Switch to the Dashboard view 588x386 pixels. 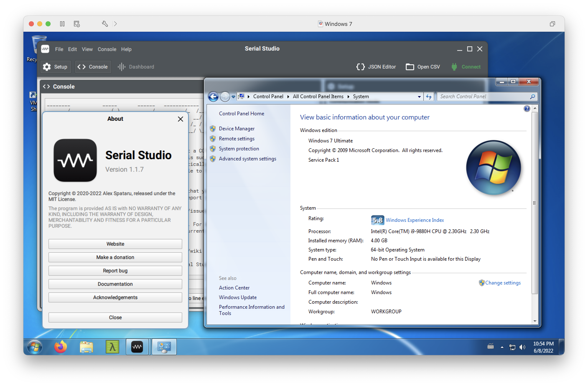coord(136,67)
